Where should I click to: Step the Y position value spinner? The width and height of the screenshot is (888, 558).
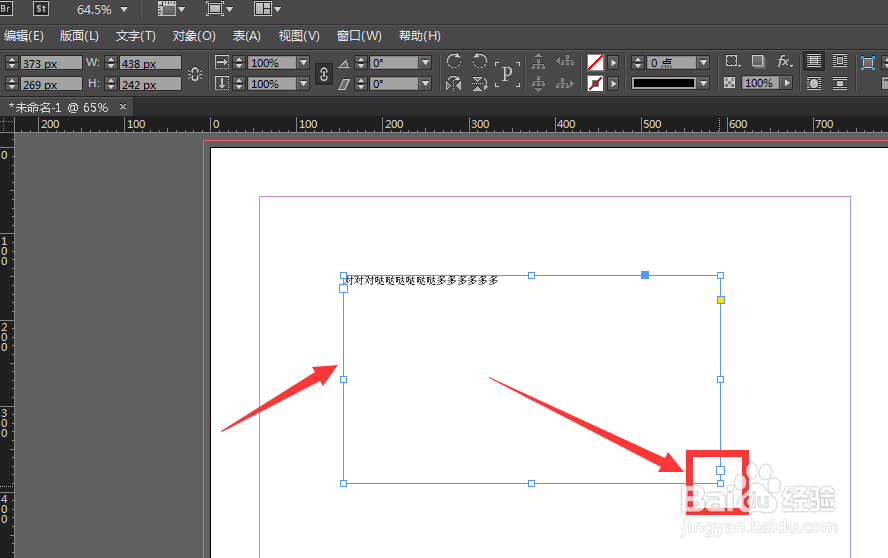12,84
